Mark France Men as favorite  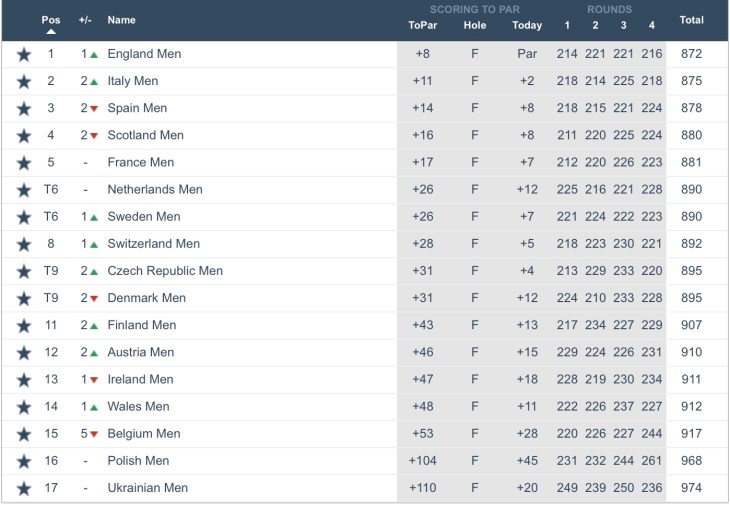point(24,162)
